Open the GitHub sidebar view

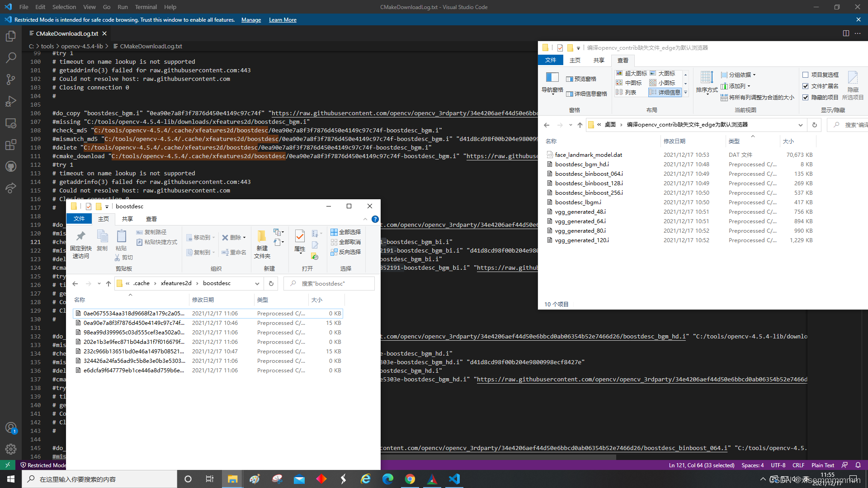click(x=11, y=166)
